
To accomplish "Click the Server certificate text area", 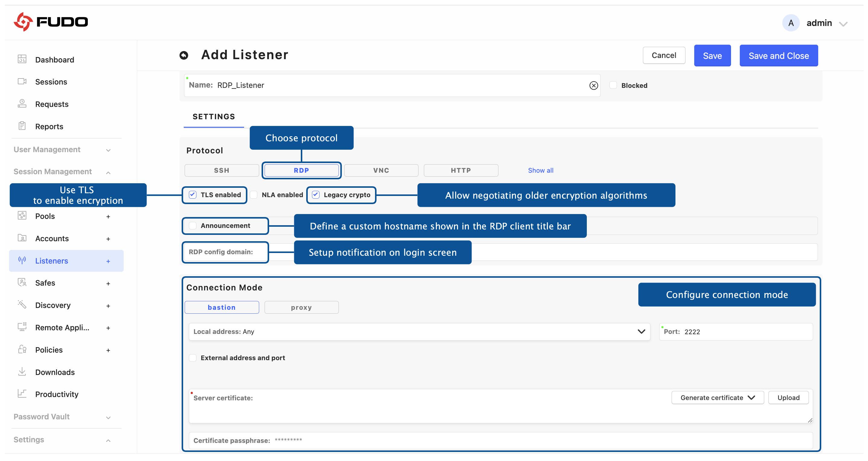I will pyautogui.click(x=501, y=406).
